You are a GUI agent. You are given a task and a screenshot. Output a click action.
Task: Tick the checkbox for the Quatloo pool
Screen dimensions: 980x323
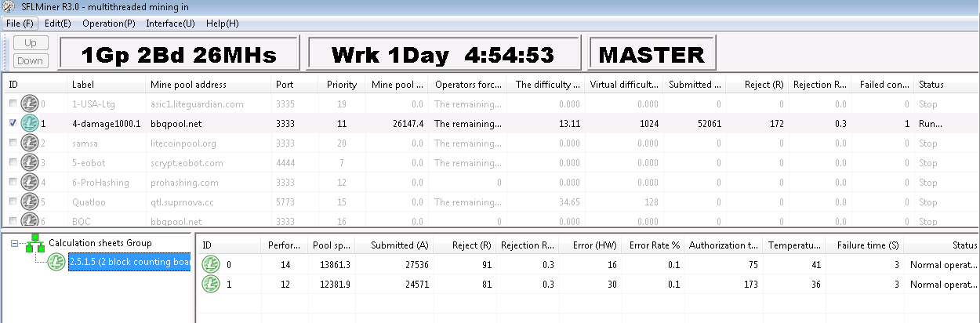click(x=13, y=202)
